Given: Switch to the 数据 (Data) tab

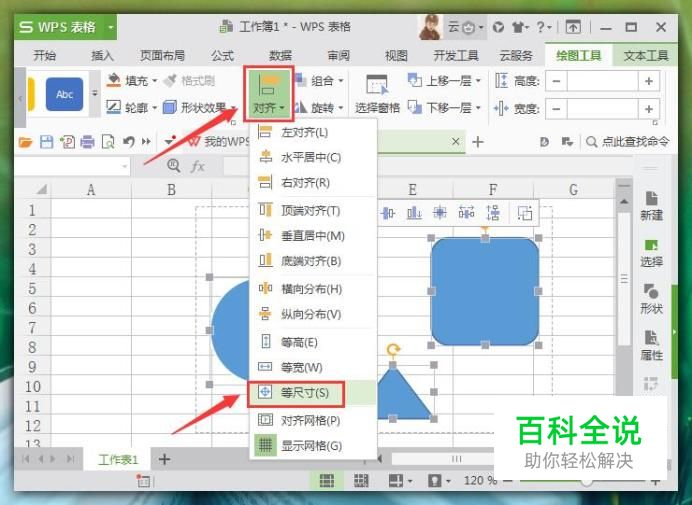Looking at the screenshot, I should 281,56.
